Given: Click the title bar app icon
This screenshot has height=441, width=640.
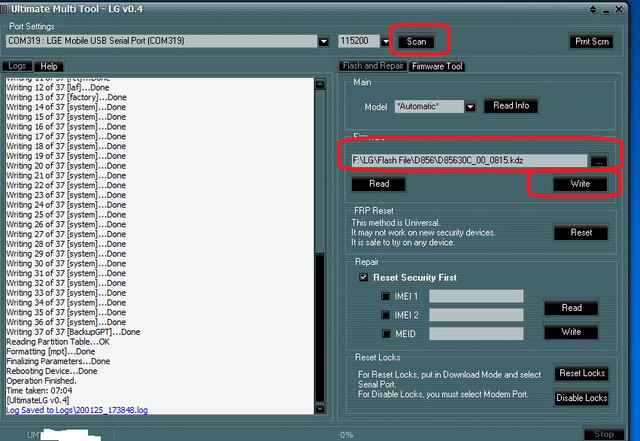Looking at the screenshot, I should click(x=4, y=9).
